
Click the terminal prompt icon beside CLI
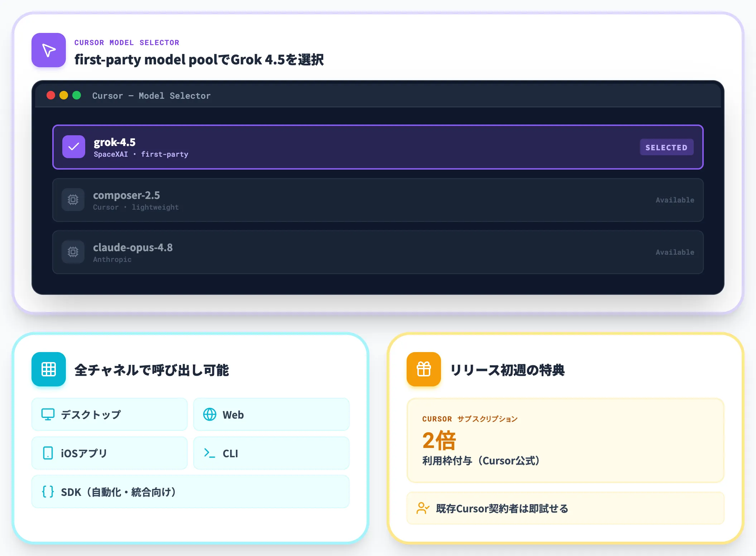(209, 453)
